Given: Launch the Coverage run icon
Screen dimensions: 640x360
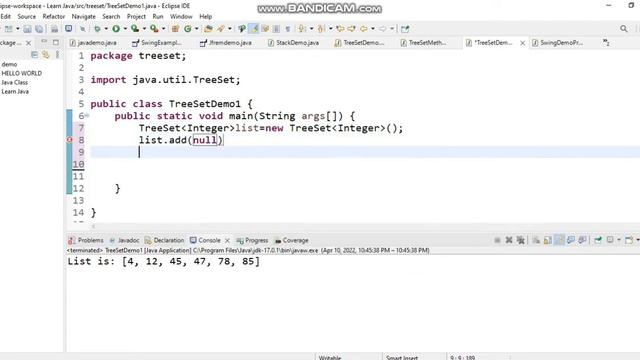Looking at the screenshot, I should pyautogui.click(x=135, y=29).
